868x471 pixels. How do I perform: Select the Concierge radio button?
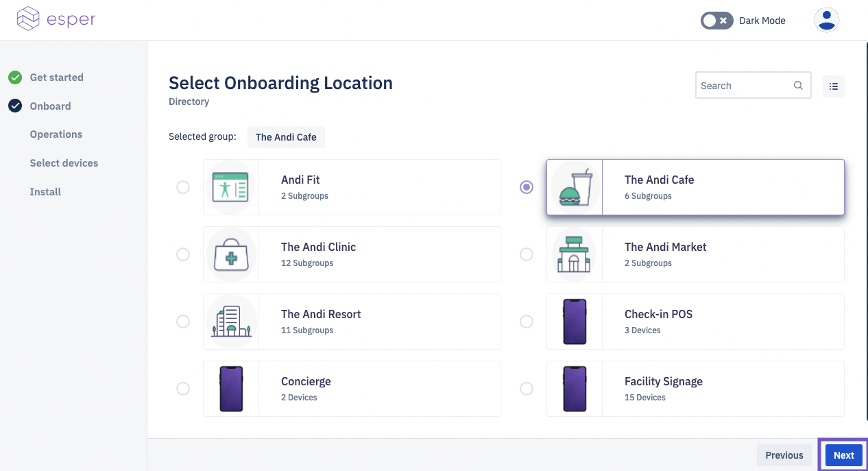183,389
